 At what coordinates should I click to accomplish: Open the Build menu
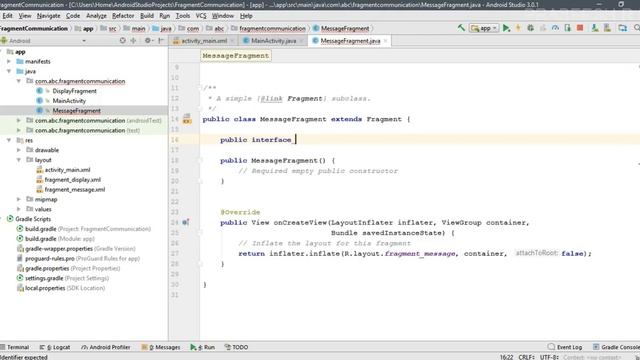coord(147,16)
